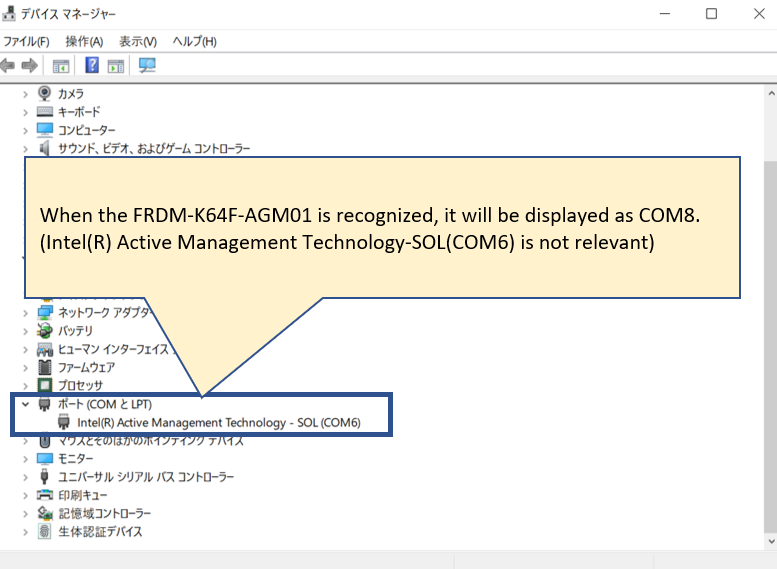Click the human interface device icon

click(45, 349)
